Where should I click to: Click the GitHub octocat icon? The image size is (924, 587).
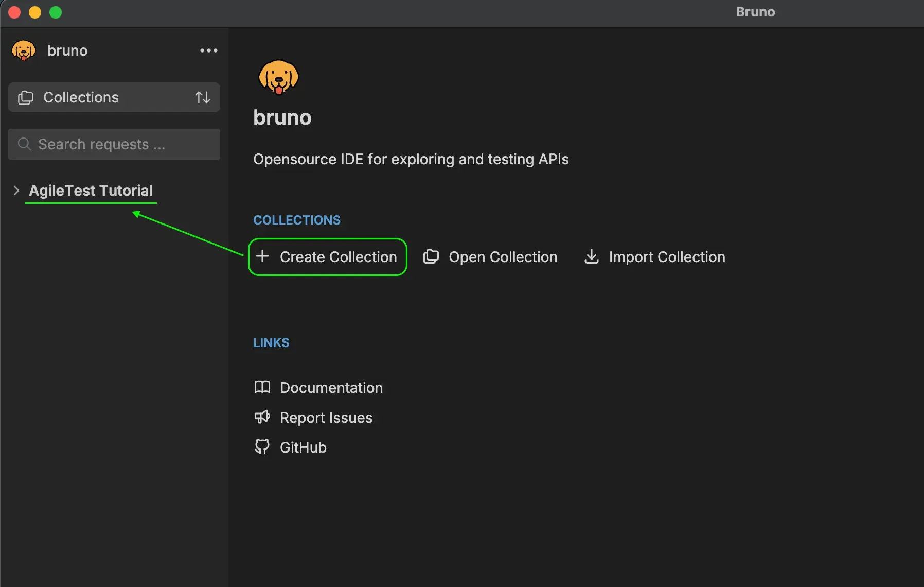(x=262, y=447)
